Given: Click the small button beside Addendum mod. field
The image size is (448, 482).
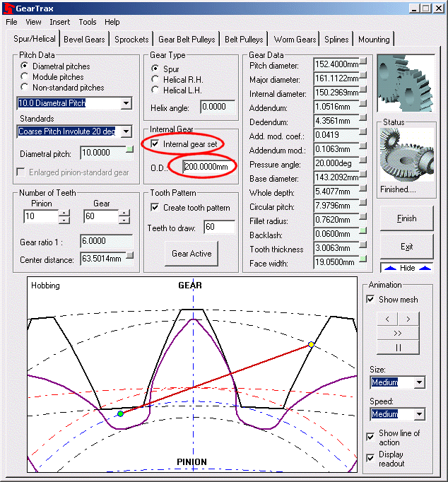Looking at the screenshot, I should [363, 146].
